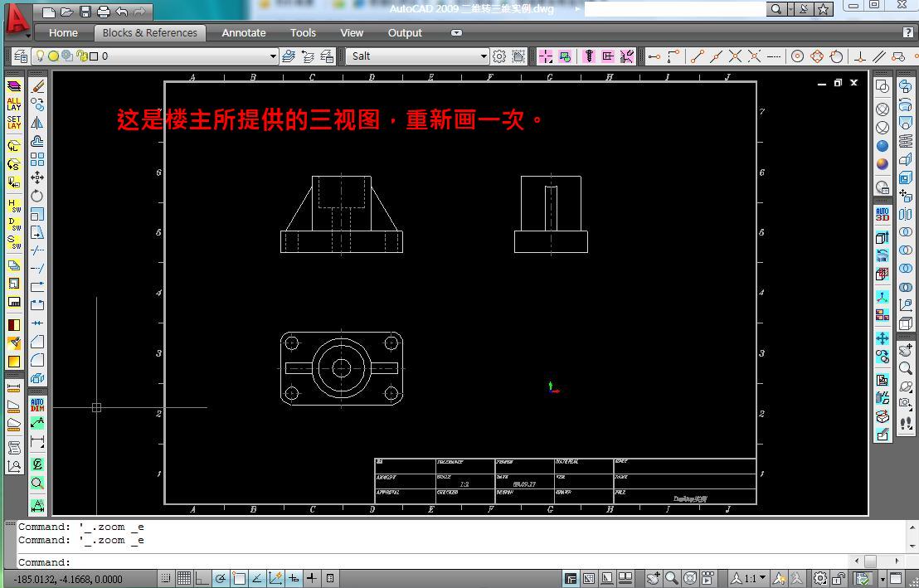
Task: Select the Rotate tool
Action: pyautogui.click(x=37, y=196)
